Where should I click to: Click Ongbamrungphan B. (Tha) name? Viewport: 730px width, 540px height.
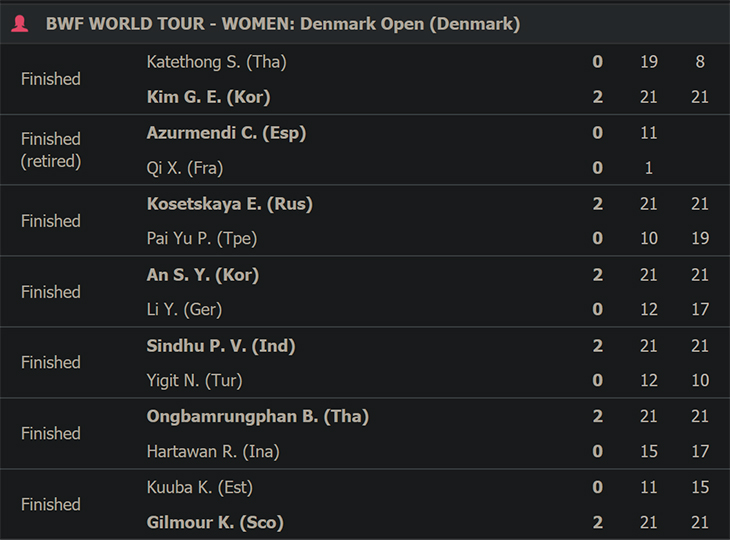point(257,416)
